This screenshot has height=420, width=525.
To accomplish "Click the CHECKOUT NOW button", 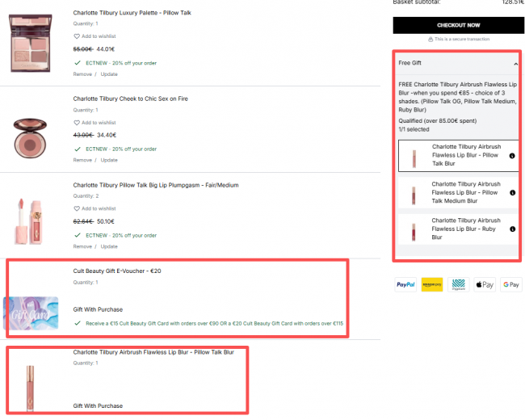I will click(459, 25).
